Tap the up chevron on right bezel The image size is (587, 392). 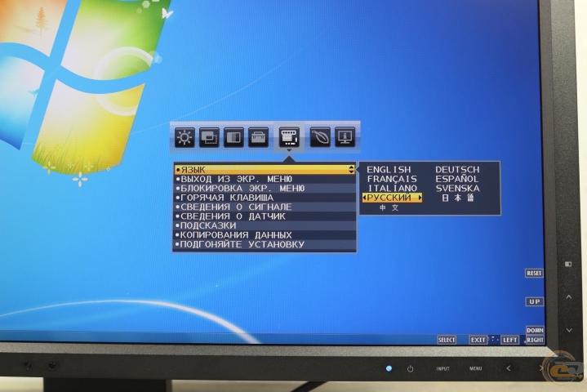coord(569,297)
